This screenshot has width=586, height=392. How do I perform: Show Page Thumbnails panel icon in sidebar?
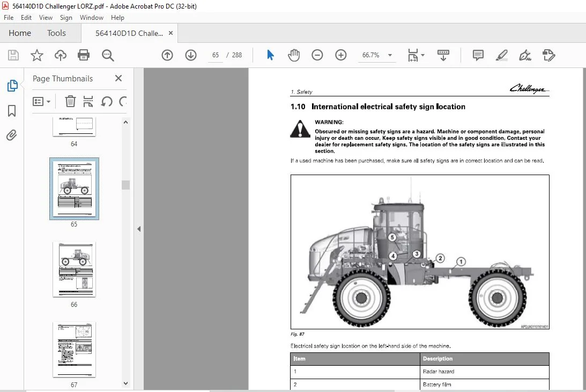[x=12, y=86]
